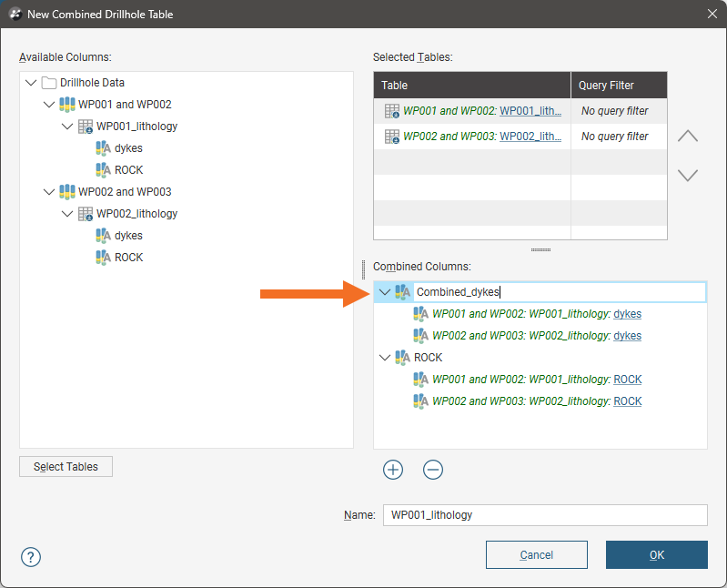Click the WP002 and WP003 drillhole icon
The height and width of the screenshot is (588, 727).
[x=67, y=192]
